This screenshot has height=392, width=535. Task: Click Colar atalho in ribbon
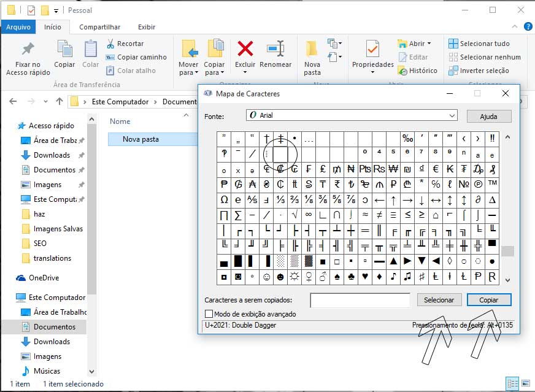(131, 71)
